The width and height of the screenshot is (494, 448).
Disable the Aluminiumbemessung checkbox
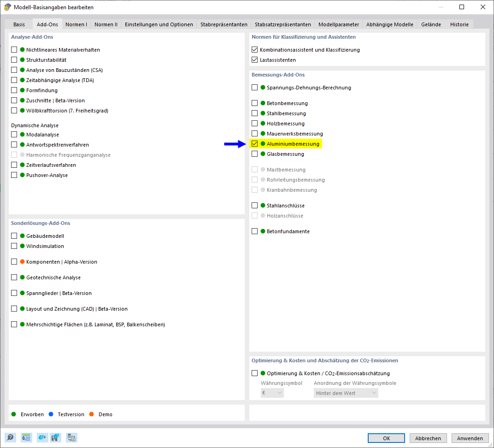(x=255, y=143)
